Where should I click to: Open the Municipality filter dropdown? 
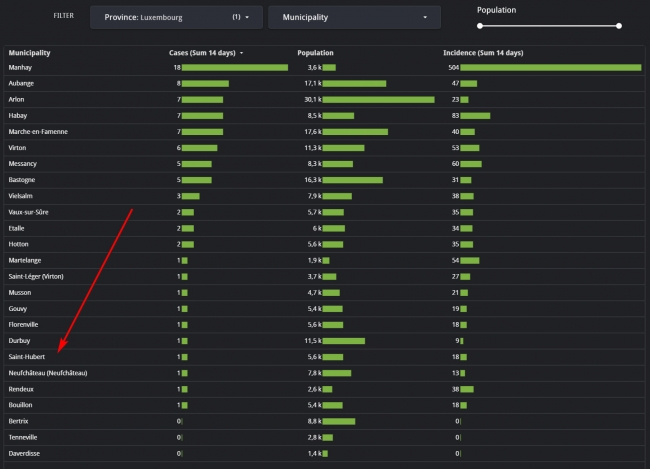pos(354,17)
